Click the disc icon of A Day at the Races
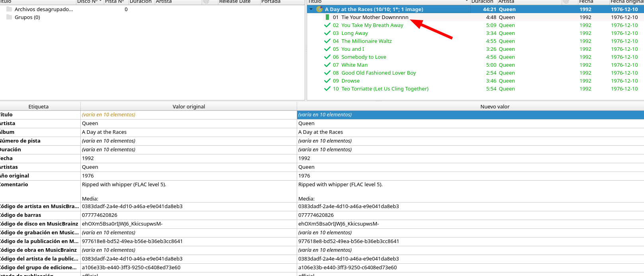This screenshot has width=644, height=276. [x=319, y=9]
